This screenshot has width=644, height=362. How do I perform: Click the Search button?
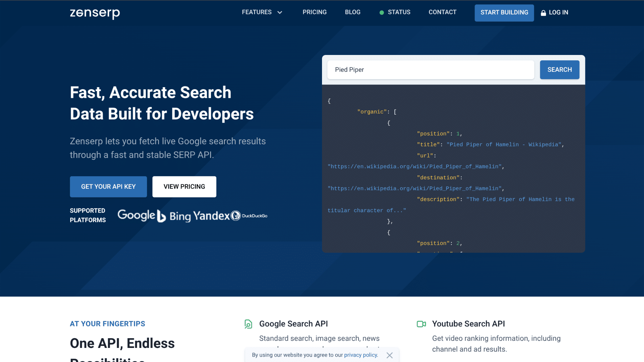(559, 70)
